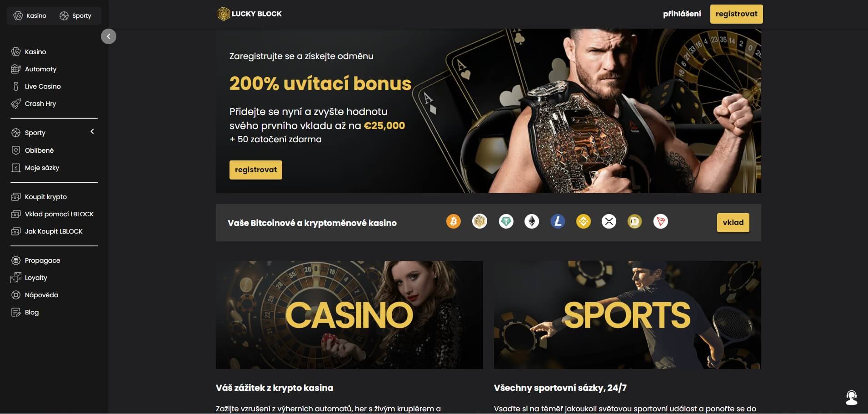Open the SPORTS banner thumbnail

[x=627, y=314]
